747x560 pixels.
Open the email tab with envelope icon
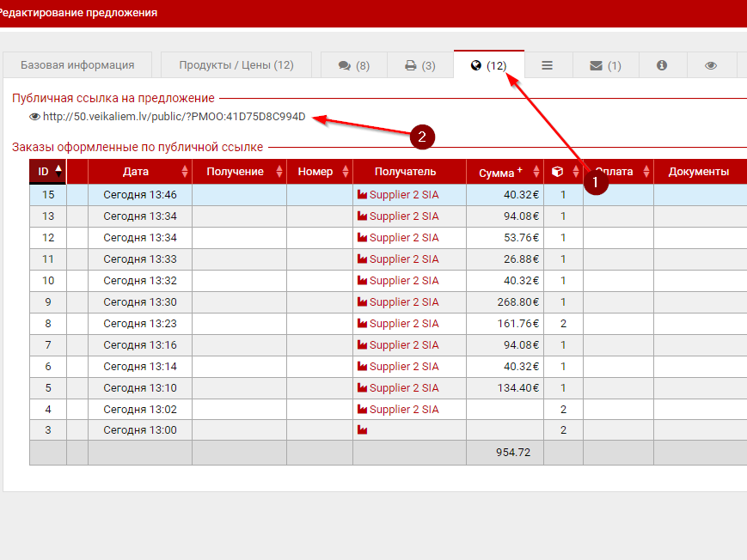605,65
